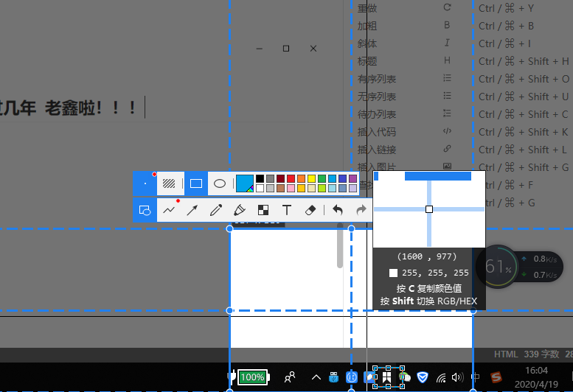
Task: Click the 有序列表 ordered list entry
Action: coord(376,79)
